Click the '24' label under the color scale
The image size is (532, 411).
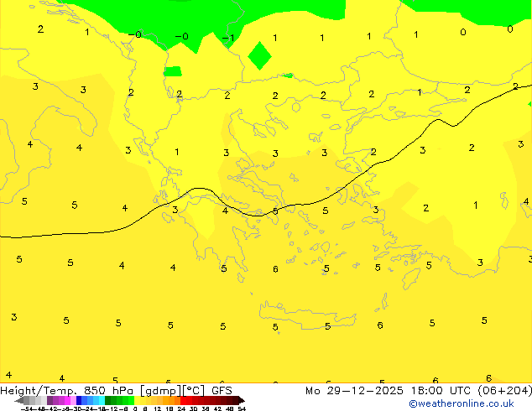pyautogui.click(x=181, y=409)
